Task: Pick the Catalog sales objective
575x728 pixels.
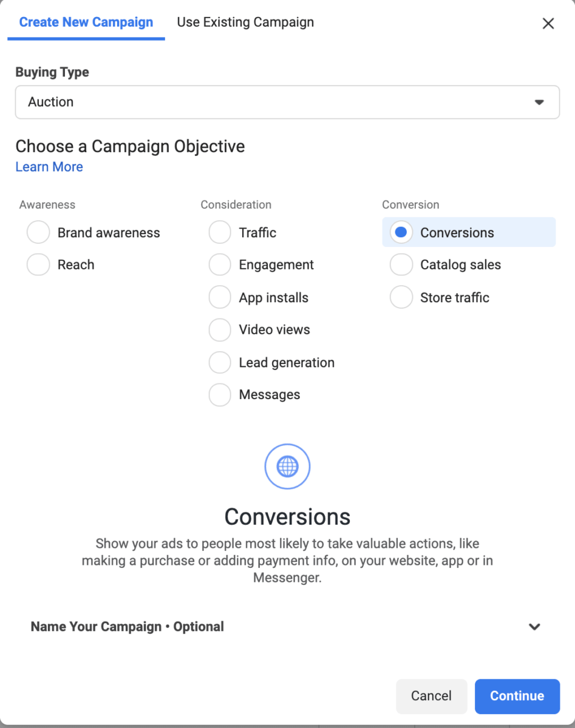Action: tap(401, 265)
